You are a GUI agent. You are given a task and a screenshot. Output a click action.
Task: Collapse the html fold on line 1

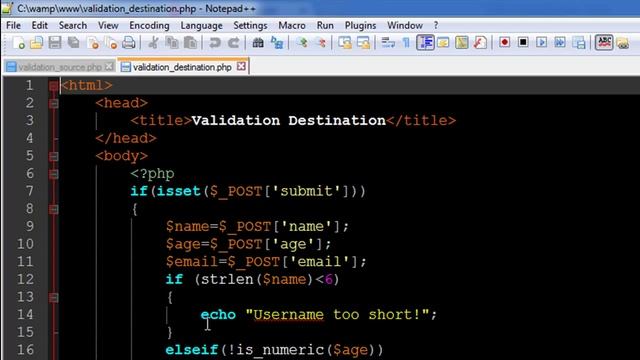[53, 86]
